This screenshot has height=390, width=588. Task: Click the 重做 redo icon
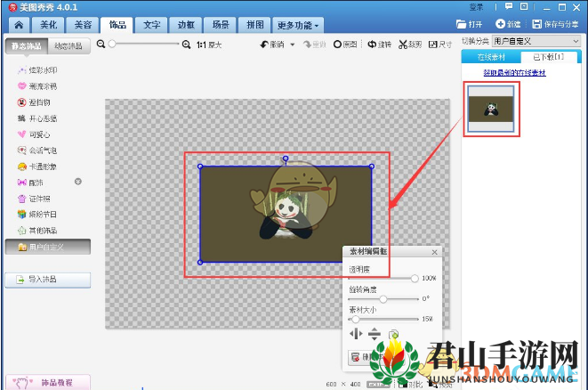tap(308, 45)
